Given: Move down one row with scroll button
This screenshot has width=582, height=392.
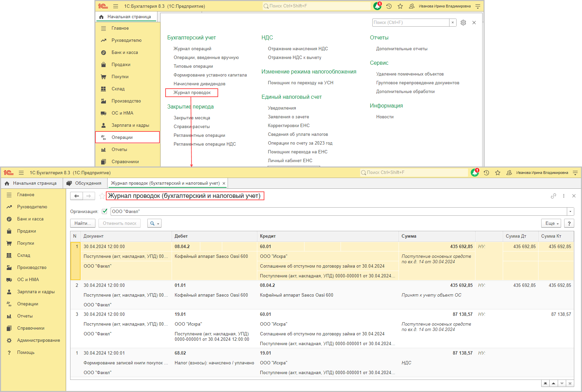Looking at the screenshot, I should (562, 384).
